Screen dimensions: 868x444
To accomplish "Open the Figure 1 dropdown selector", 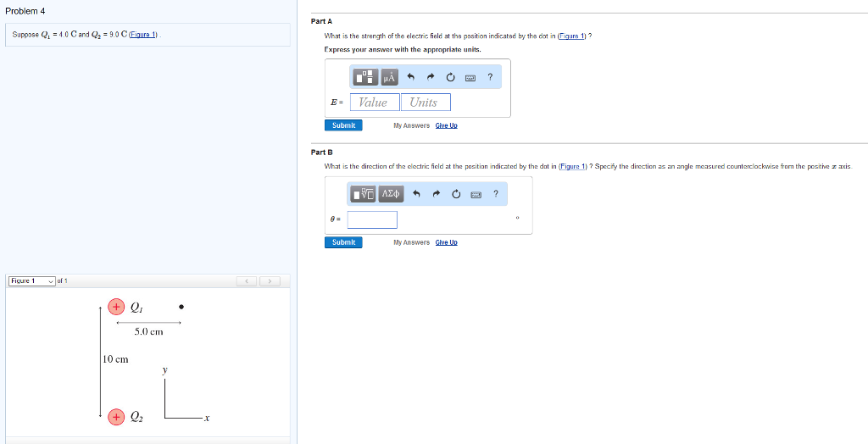I will click(x=32, y=281).
